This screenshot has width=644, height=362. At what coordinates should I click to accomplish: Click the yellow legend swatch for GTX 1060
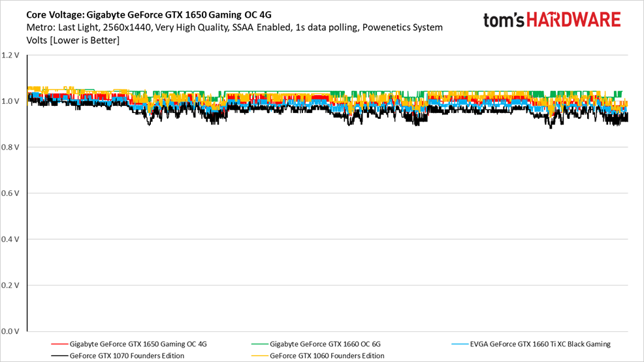coord(259,356)
